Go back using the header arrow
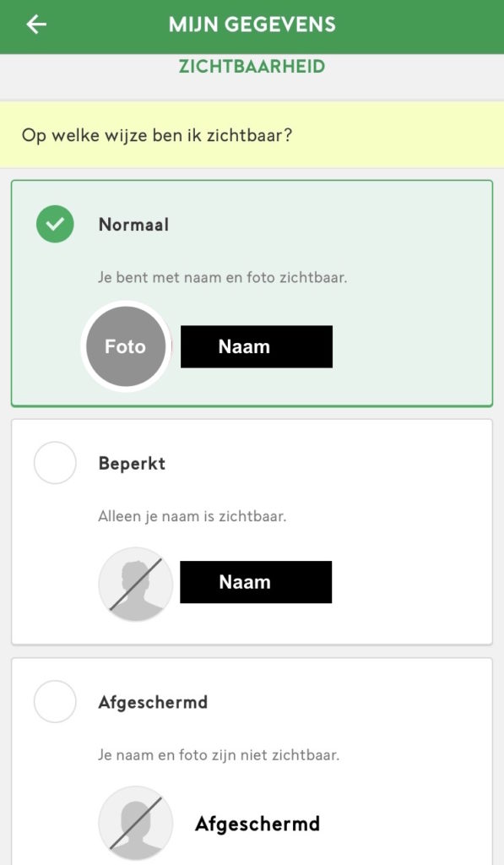Image resolution: width=504 pixels, height=865 pixels. click(x=36, y=24)
